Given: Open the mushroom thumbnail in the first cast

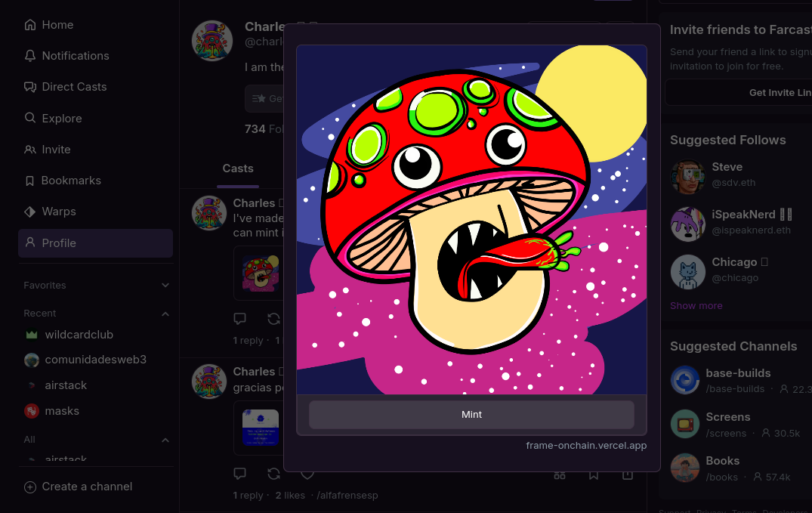Looking at the screenshot, I should coord(261,273).
